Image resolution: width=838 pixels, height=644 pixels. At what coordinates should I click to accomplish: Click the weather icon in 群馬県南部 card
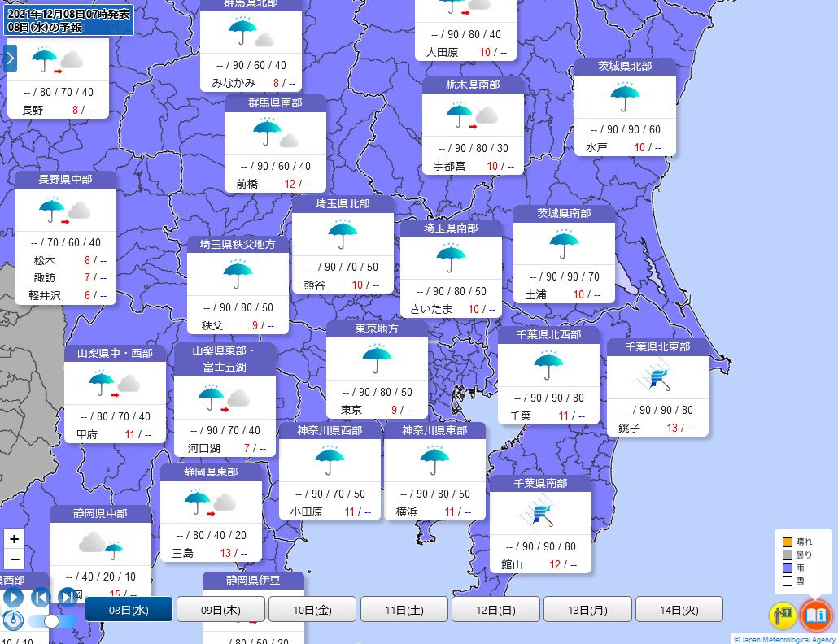pyautogui.click(x=275, y=133)
